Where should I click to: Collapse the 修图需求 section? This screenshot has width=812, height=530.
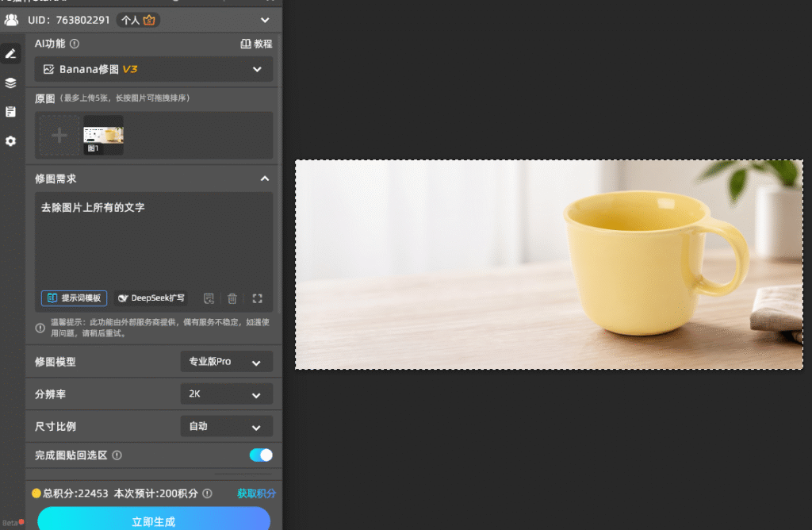(x=265, y=179)
